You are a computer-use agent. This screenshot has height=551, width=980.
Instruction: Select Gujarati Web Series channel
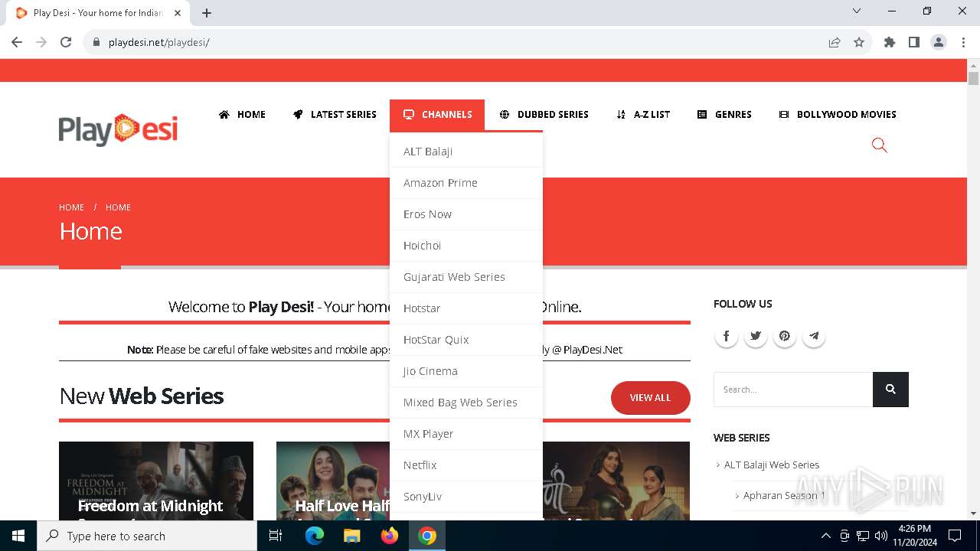[466, 277]
